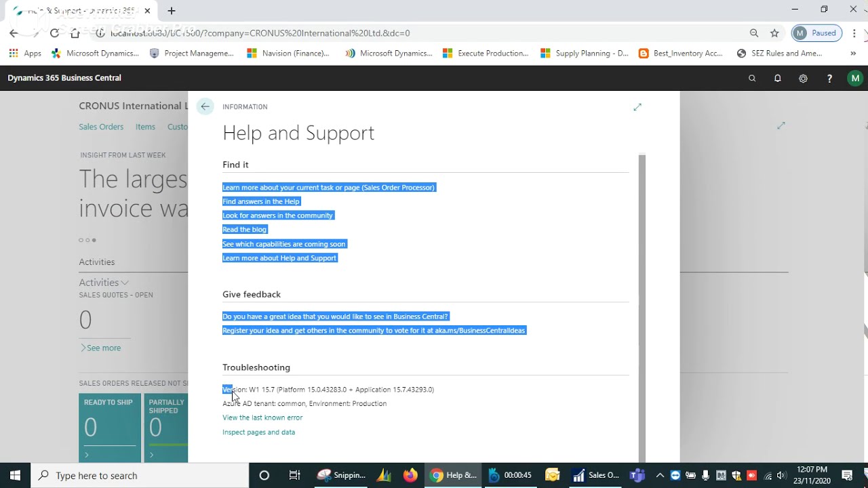Open SEZ Rules and Ame bookmark

pyautogui.click(x=780, y=53)
